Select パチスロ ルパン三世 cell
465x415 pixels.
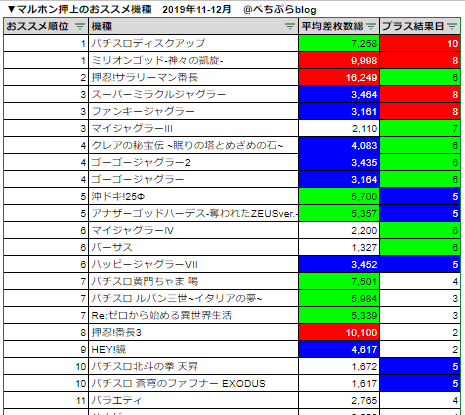[193, 298]
